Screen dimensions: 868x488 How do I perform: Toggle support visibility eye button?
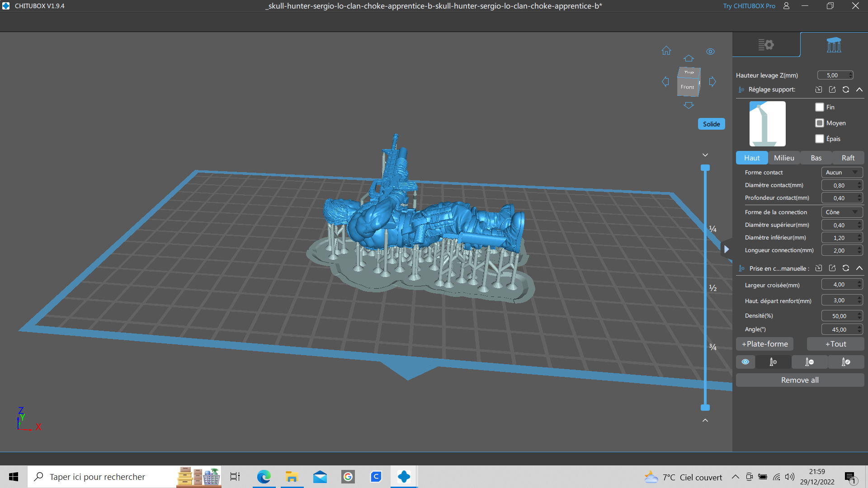(x=745, y=362)
